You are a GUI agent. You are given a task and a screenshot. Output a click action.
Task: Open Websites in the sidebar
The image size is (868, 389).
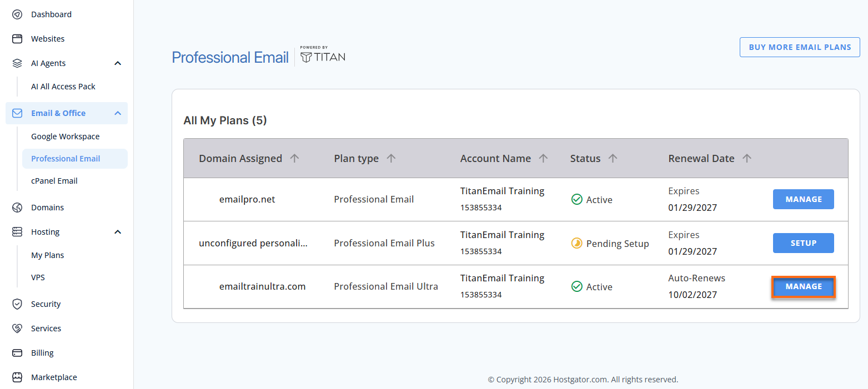coord(48,39)
